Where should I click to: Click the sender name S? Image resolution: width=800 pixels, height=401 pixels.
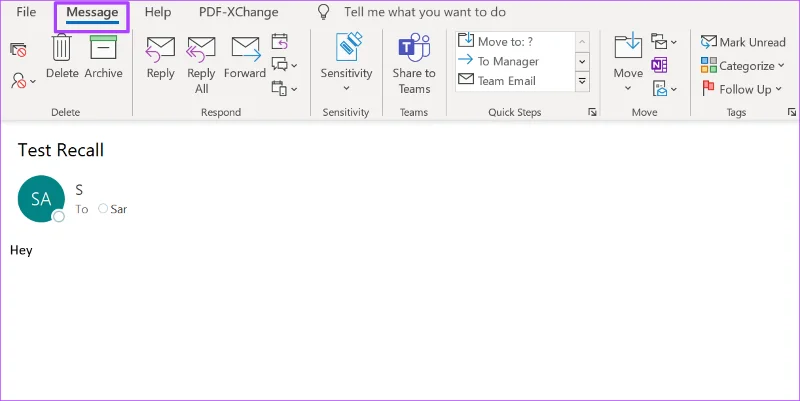click(79, 190)
